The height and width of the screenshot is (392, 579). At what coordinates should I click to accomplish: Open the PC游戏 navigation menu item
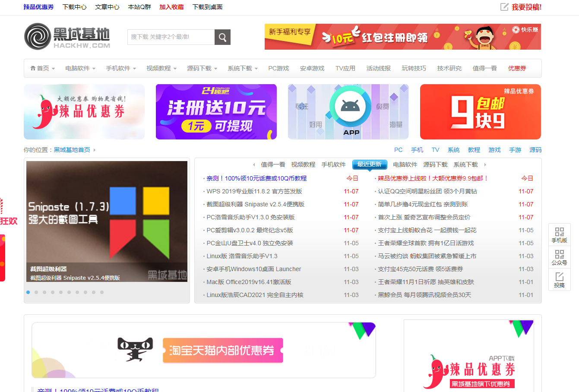click(278, 68)
